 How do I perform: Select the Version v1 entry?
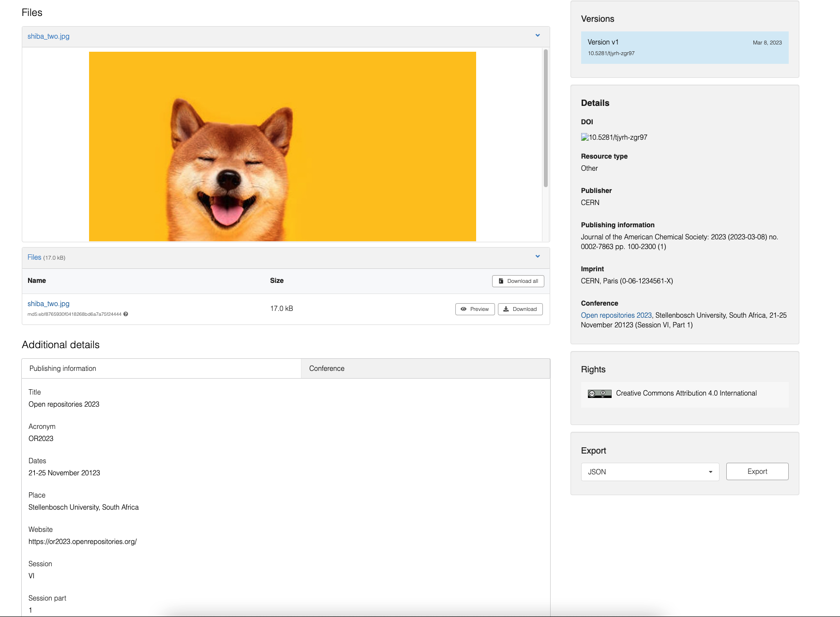pos(684,47)
